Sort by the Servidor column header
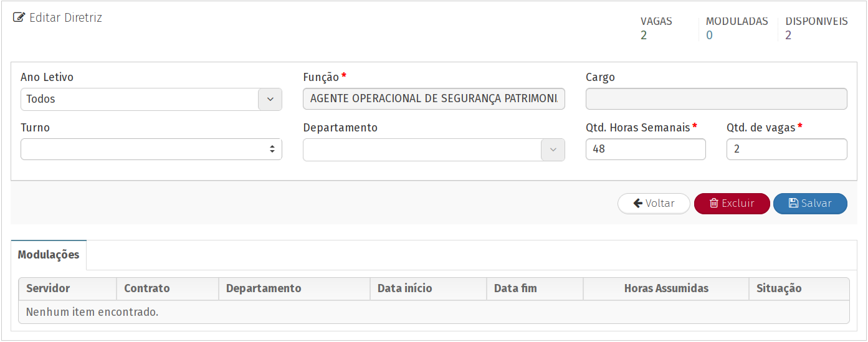This screenshot has height=342, width=868. point(48,288)
